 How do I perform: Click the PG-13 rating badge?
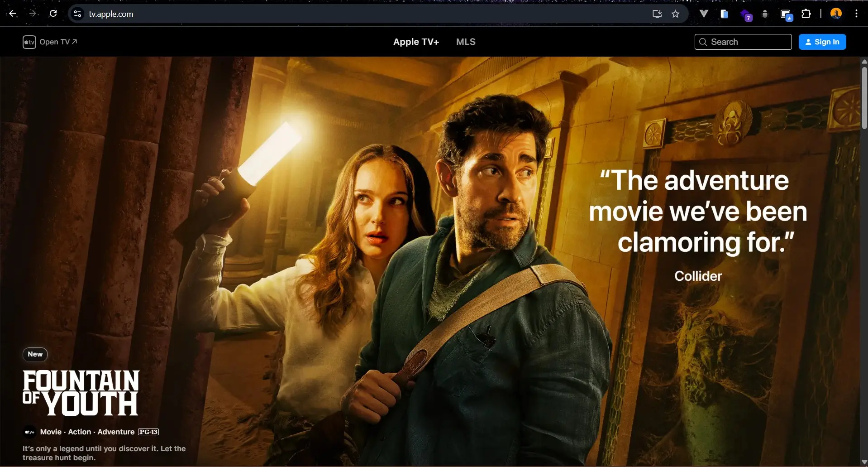point(148,432)
